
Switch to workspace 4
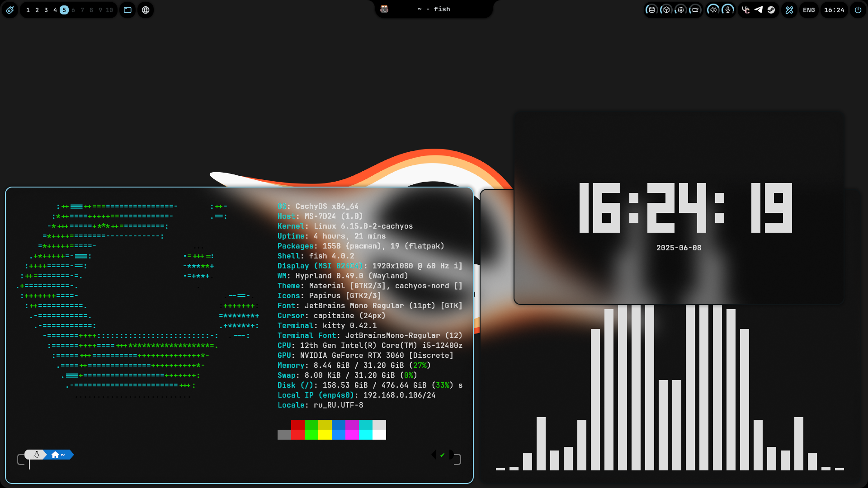pyautogui.click(x=55, y=10)
